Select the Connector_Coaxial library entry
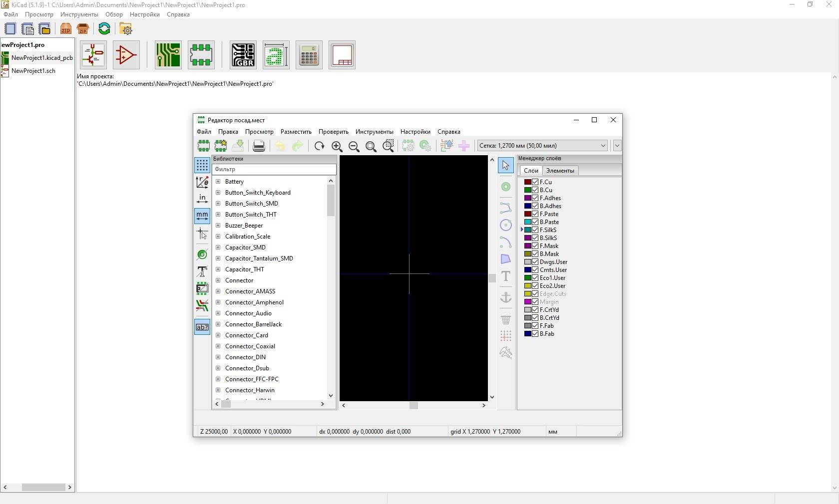This screenshot has height=504, width=839. point(250,346)
